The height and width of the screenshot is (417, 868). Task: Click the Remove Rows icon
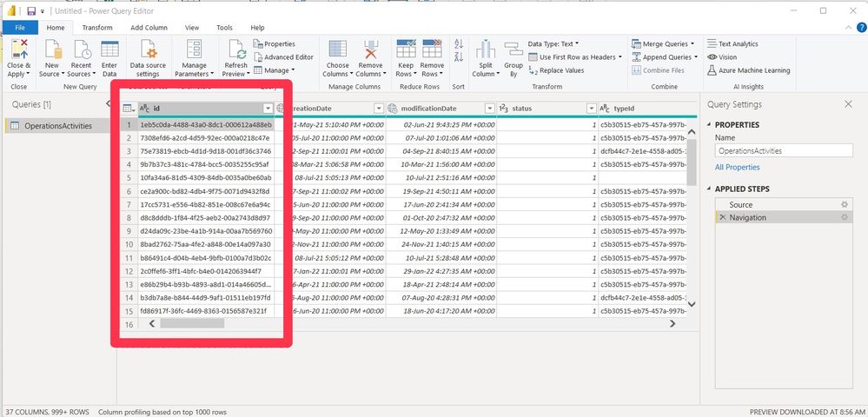[x=432, y=50]
